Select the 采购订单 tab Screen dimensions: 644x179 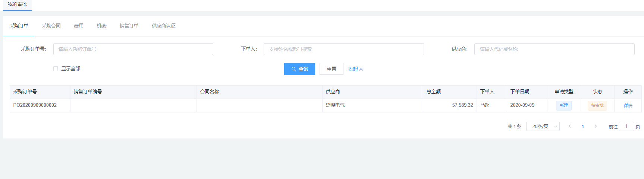[19, 26]
